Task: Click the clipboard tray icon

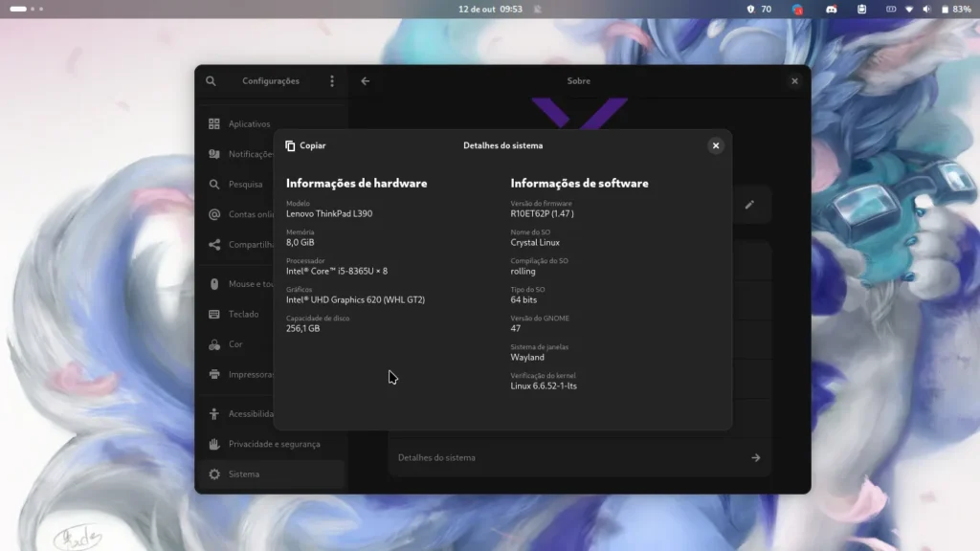Action: pyautogui.click(x=862, y=10)
